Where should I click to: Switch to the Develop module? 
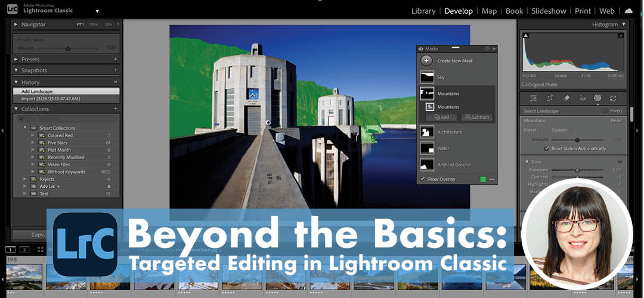pyautogui.click(x=459, y=11)
